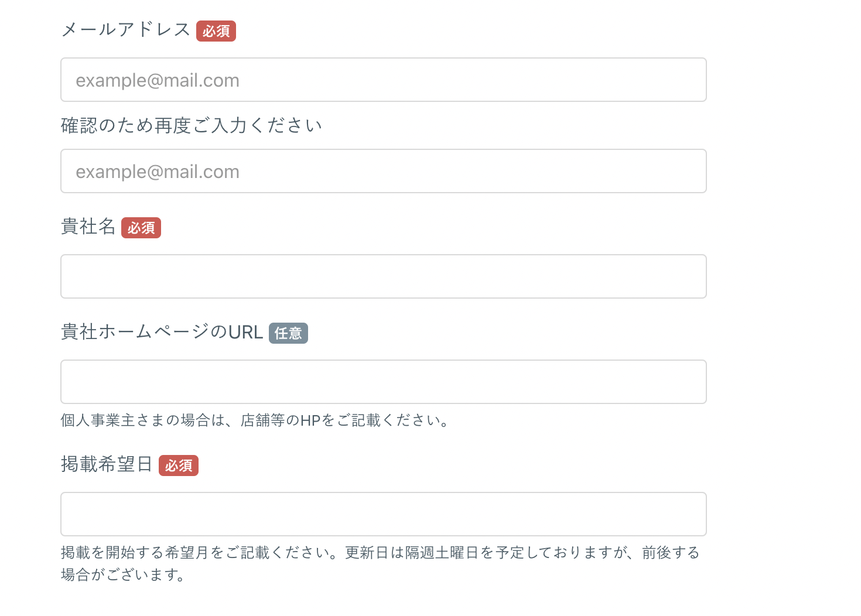This screenshot has height=616, width=861.
Task: Click the 掲載希望日 input field
Action: pos(383,514)
